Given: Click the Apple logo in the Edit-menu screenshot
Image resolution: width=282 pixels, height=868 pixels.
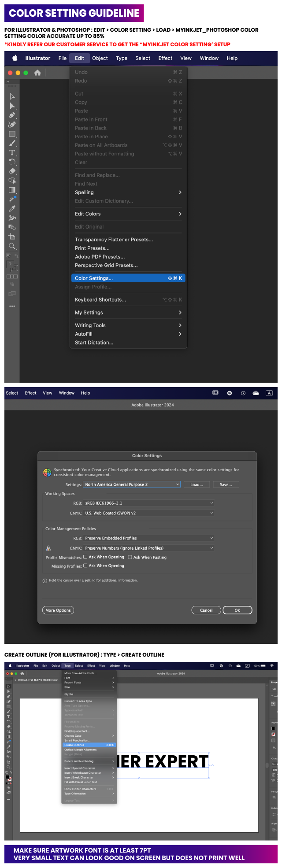Looking at the screenshot, I should 15,58.
